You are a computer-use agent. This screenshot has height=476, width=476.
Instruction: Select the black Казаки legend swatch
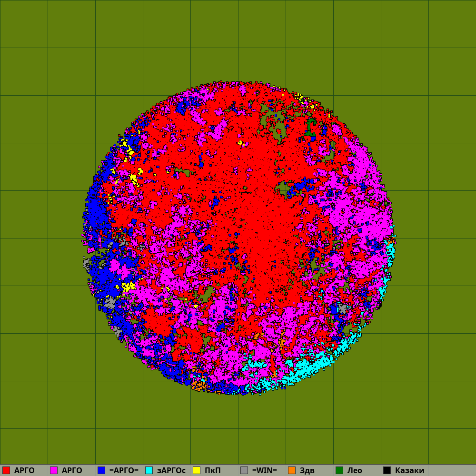click(387, 470)
